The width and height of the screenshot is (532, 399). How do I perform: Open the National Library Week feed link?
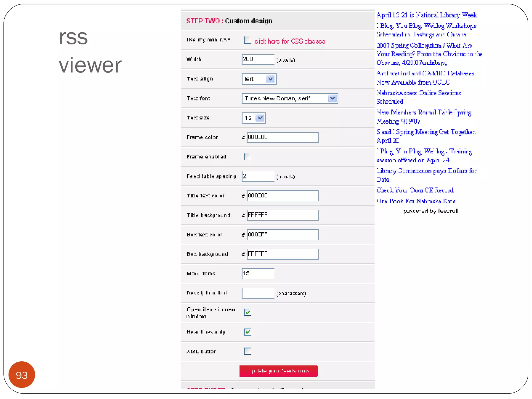427,15
